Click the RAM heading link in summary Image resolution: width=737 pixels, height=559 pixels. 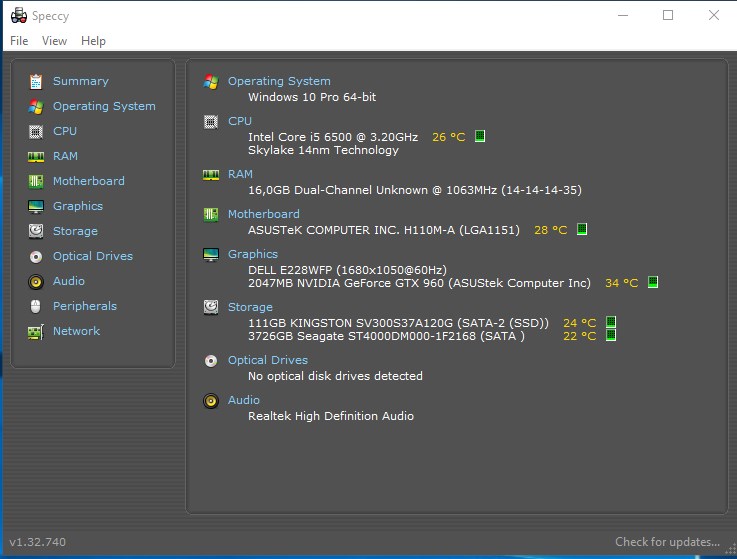pos(240,174)
